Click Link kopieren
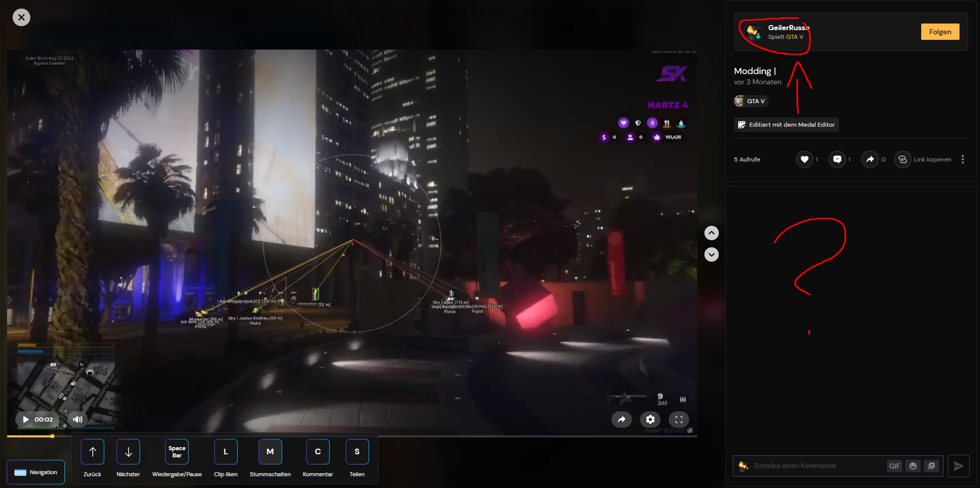This screenshot has height=488, width=980. (x=923, y=159)
